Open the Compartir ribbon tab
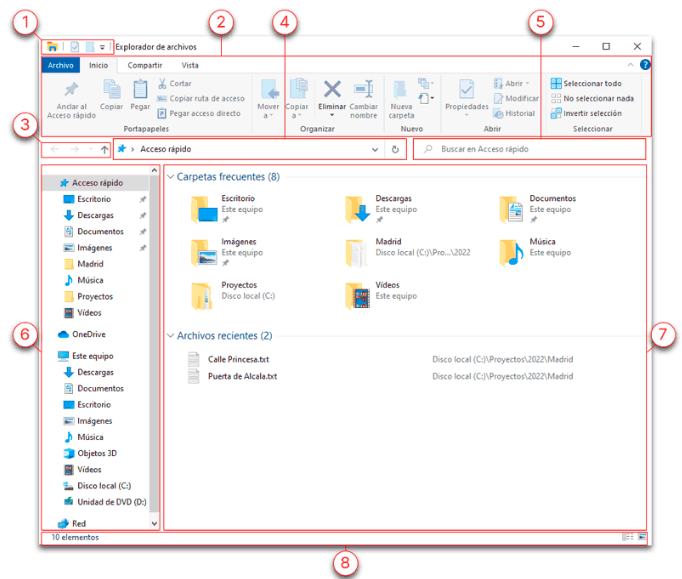Image resolution: width=682 pixels, height=579 pixels. [144, 65]
